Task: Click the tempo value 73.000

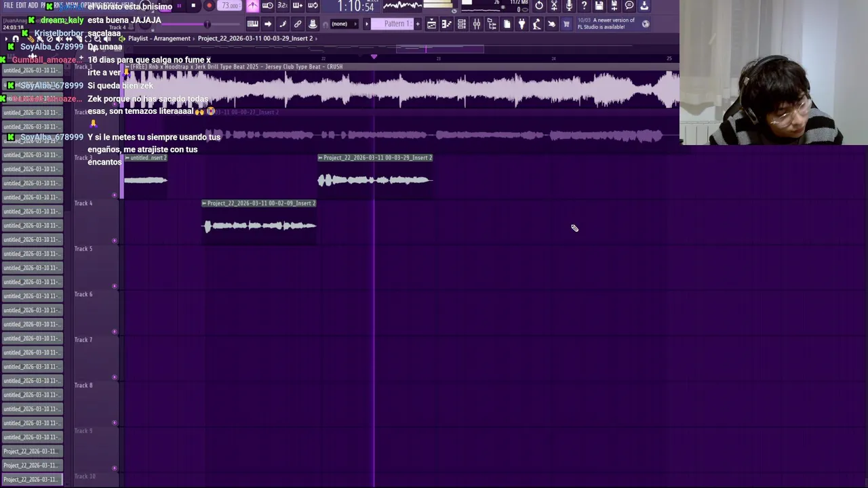Action: 231,6
